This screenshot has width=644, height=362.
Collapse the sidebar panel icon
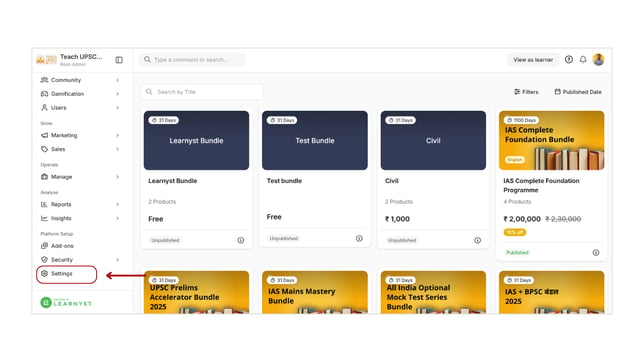pos(119,60)
